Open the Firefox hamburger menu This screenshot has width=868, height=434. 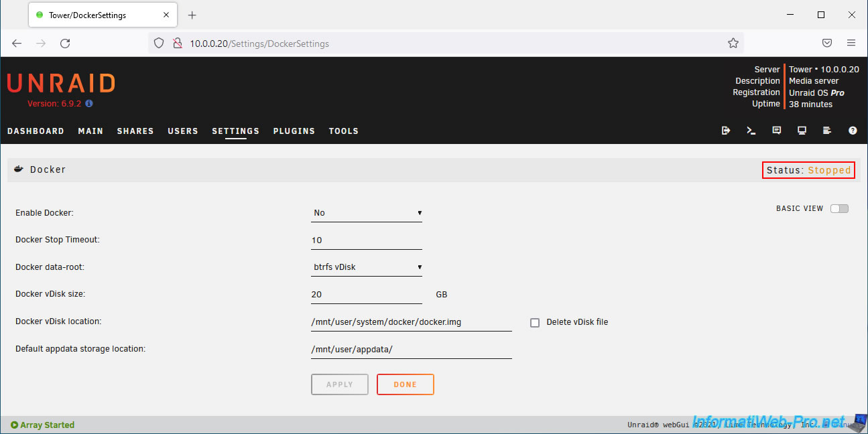coord(851,44)
